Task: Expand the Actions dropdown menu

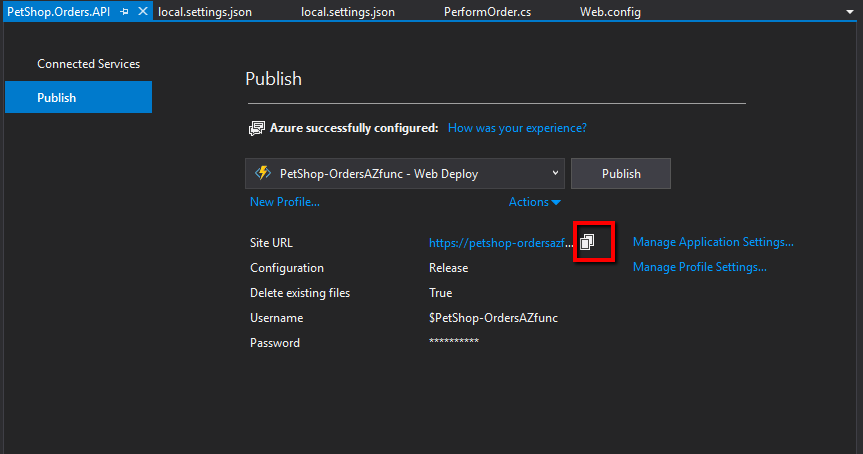Action: (x=534, y=202)
